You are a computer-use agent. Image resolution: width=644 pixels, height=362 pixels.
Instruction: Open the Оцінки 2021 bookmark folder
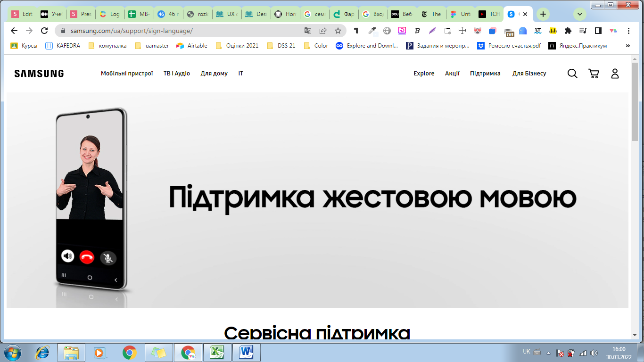(x=237, y=46)
